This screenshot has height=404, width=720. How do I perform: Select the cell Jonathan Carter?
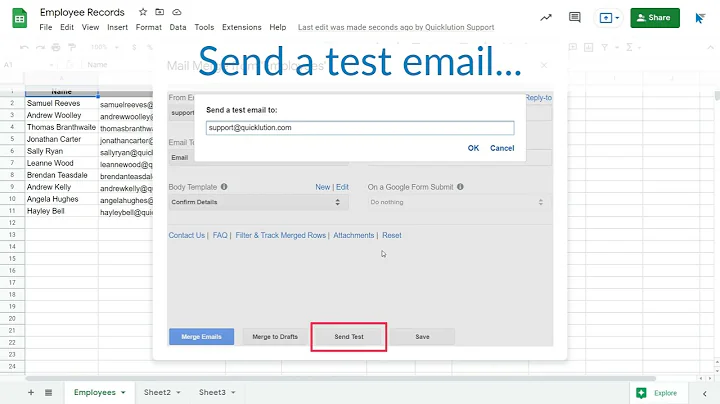62,139
